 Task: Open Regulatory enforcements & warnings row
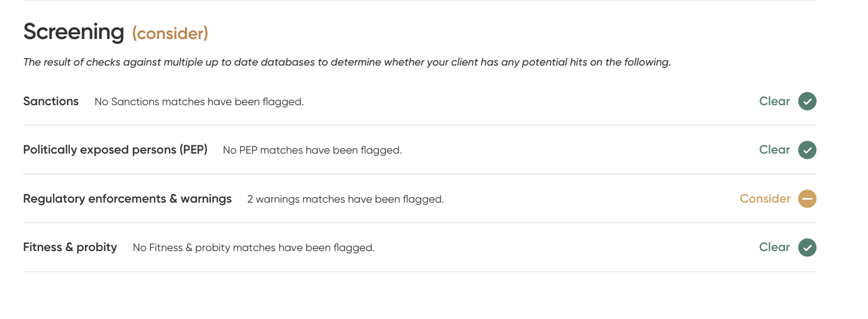pyautogui.click(x=420, y=199)
